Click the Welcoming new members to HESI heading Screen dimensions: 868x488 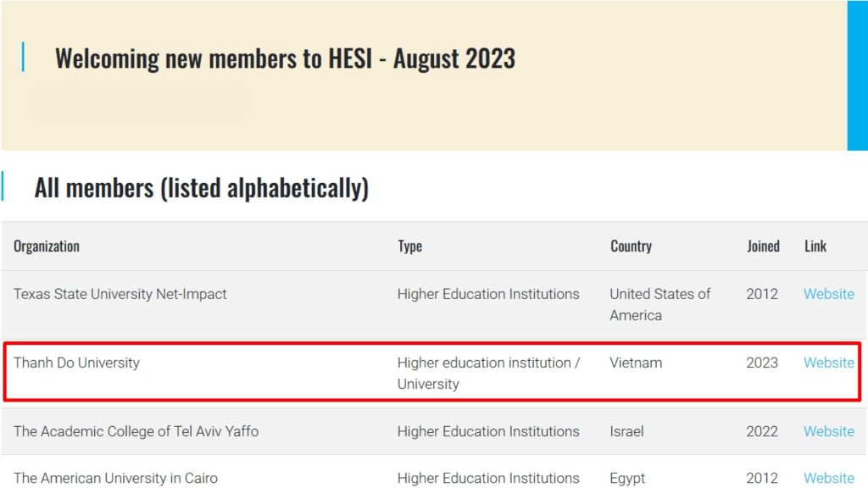pos(285,58)
